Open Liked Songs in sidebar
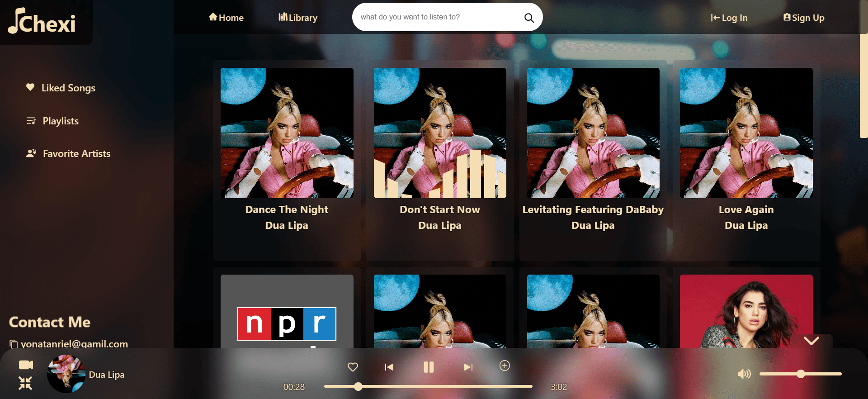Viewport: 868px width, 399px height. point(68,88)
